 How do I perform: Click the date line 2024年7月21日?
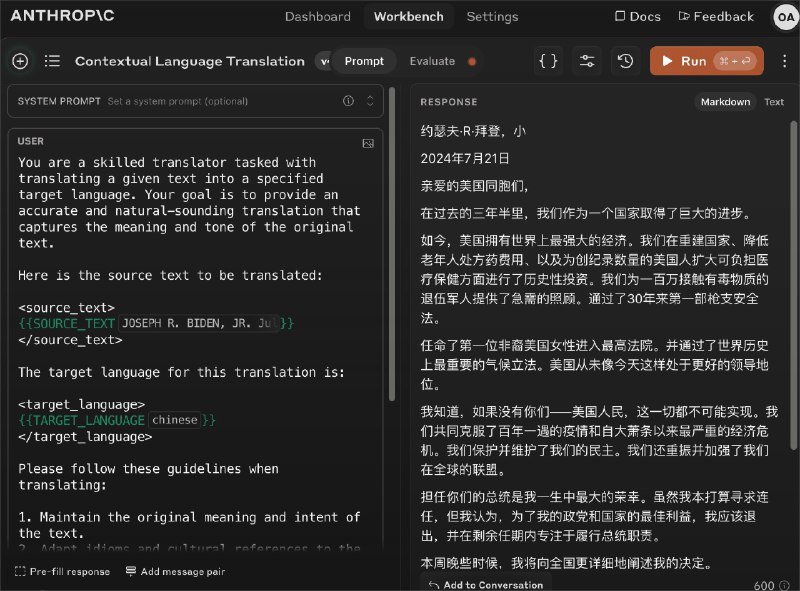point(465,159)
